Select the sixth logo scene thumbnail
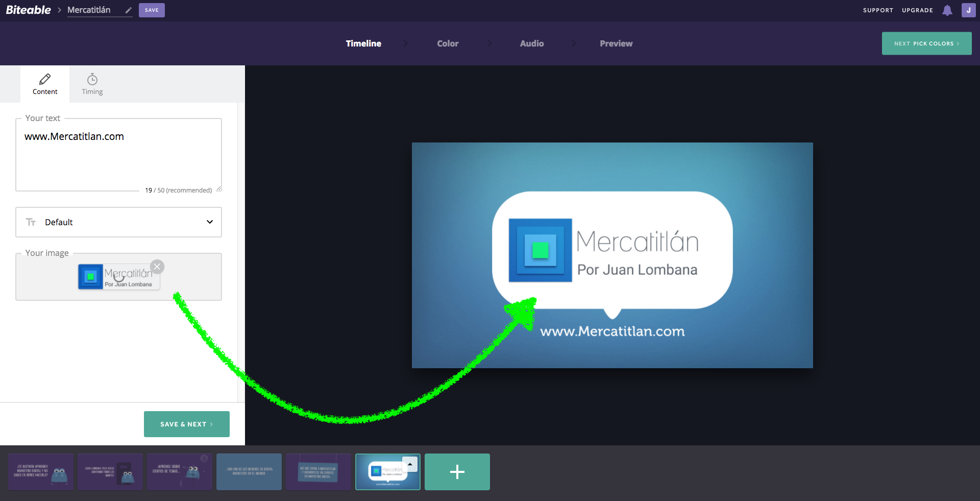Screen dimensions: 980x501 point(388,472)
